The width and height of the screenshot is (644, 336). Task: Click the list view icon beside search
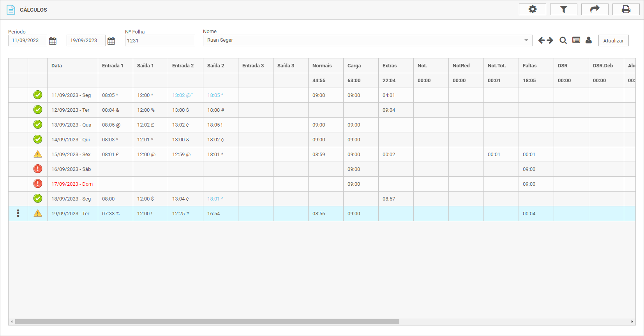click(x=576, y=40)
